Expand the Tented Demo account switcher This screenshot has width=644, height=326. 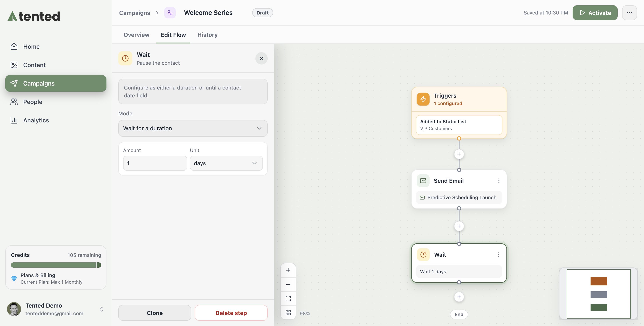pos(101,309)
